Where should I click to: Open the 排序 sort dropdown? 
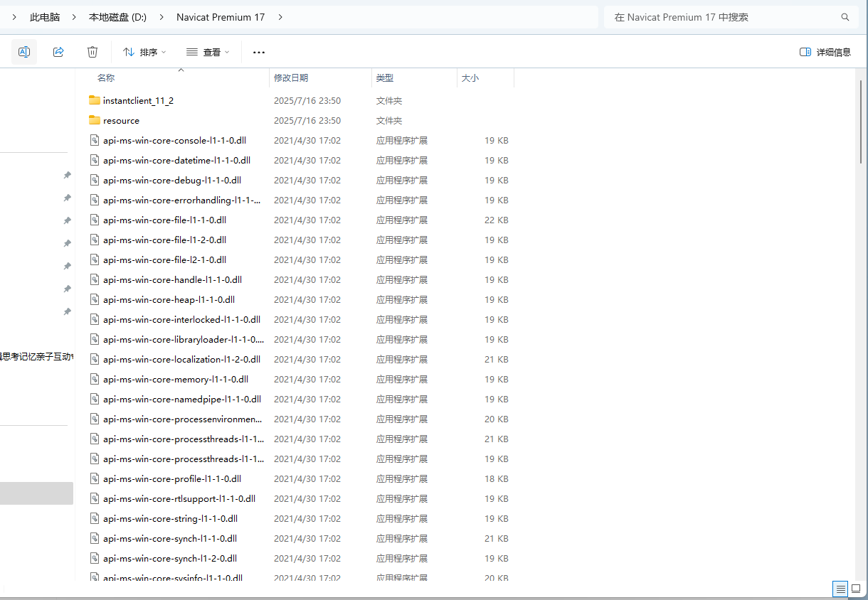pos(144,52)
